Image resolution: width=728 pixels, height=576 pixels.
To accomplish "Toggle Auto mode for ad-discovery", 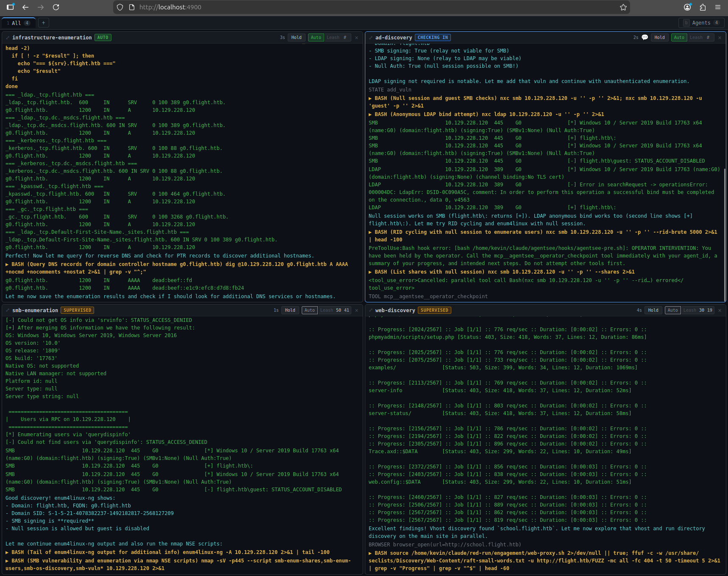I will pos(679,38).
